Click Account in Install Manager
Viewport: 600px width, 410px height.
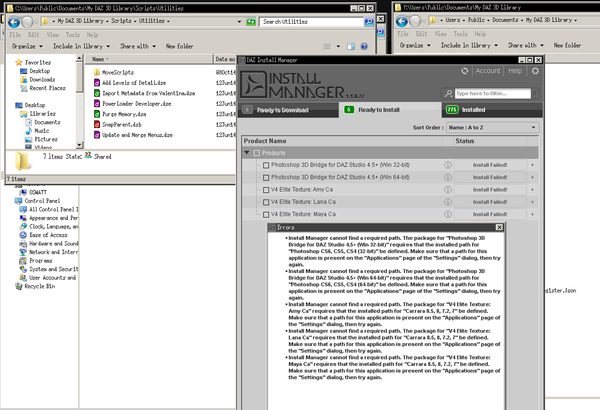pos(488,71)
